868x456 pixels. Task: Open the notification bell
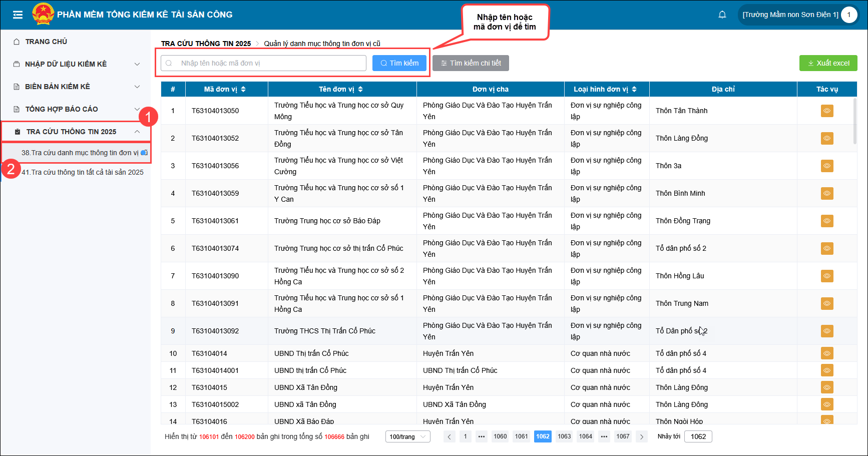click(x=722, y=15)
